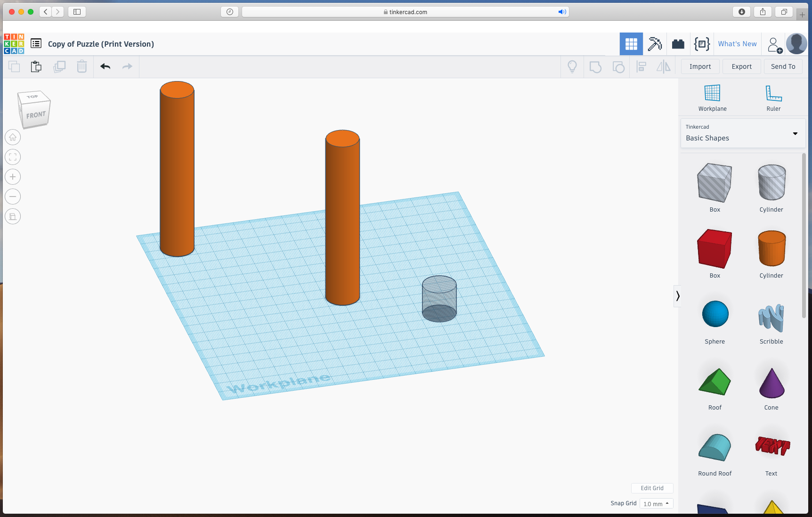Image resolution: width=812 pixels, height=517 pixels.
Task: Click the Duplicate toolbar icon
Action: (59, 66)
